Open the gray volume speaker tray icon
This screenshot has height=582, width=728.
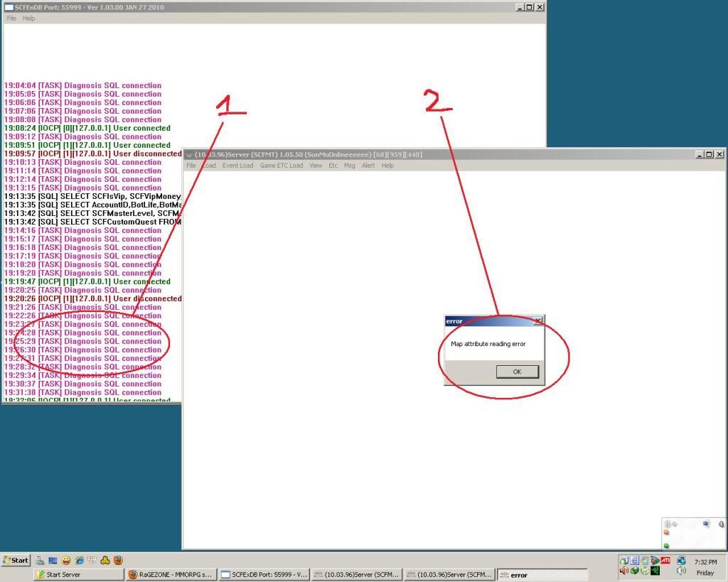click(x=681, y=571)
